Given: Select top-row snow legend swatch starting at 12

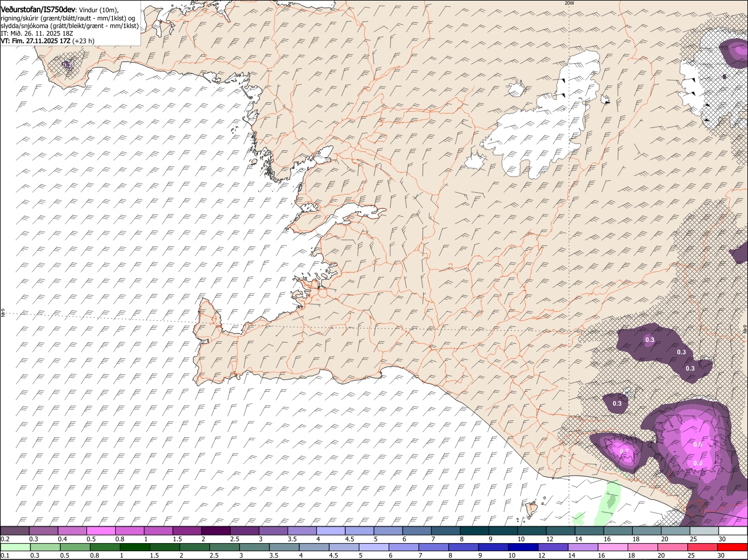Looking at the screenshot, I should 560,531.
